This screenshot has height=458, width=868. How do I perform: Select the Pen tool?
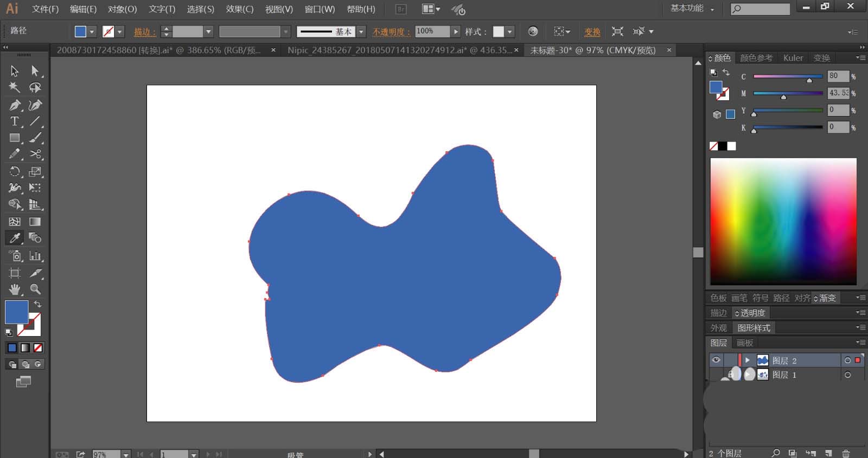(15, 105)
